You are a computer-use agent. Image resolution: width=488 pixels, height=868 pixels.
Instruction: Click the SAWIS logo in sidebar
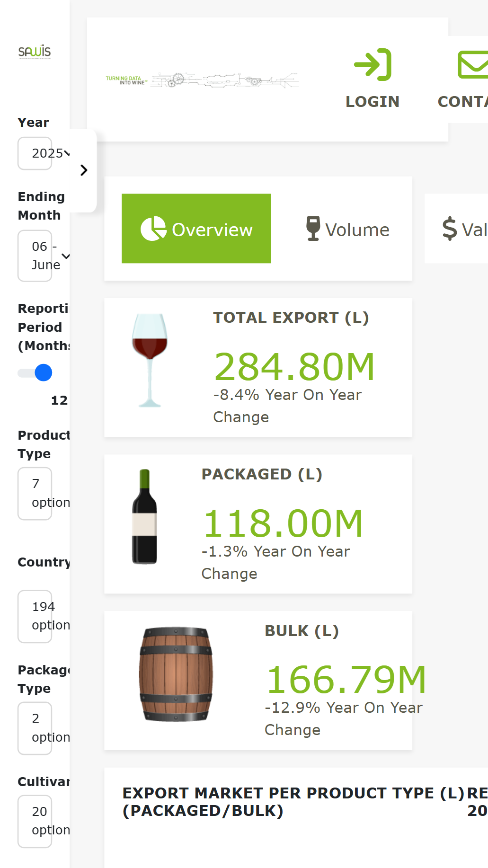pyautogui.click(x=35, y=52)
